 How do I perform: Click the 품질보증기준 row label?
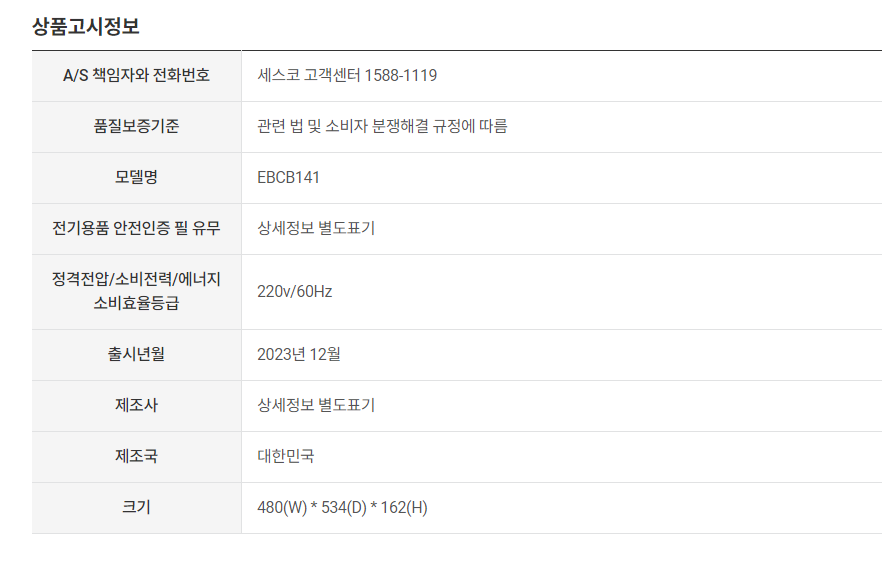point(136,126)
